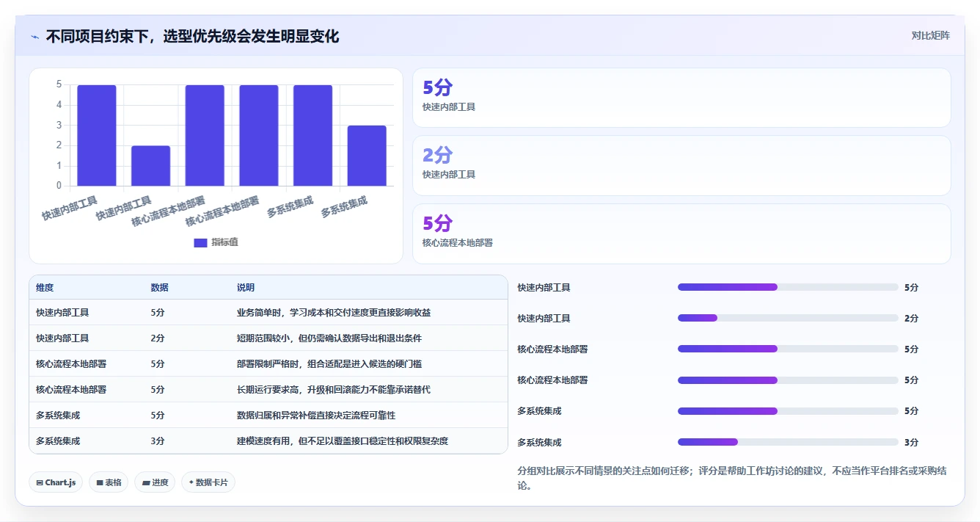Click the chart bar with value 2

point(150,166)
